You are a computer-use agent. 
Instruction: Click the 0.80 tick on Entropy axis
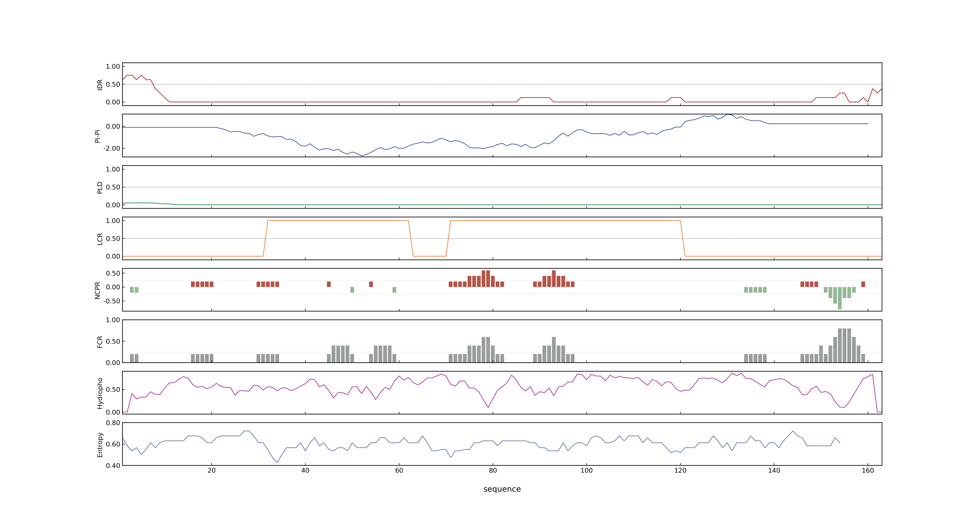pyautogui.click(x=113, y=423)
